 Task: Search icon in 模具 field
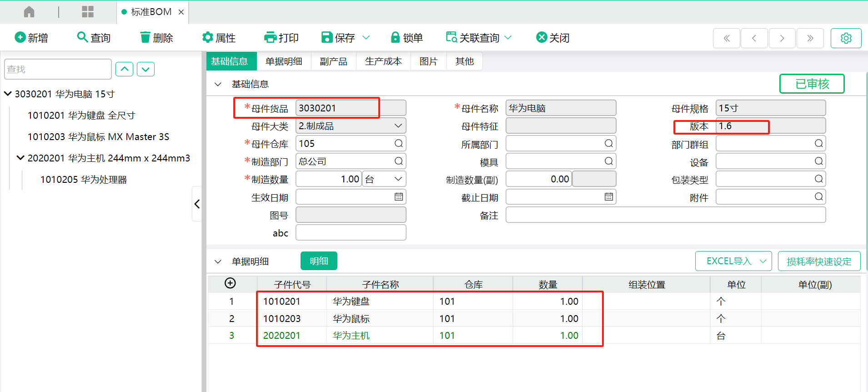coord(608,161)
